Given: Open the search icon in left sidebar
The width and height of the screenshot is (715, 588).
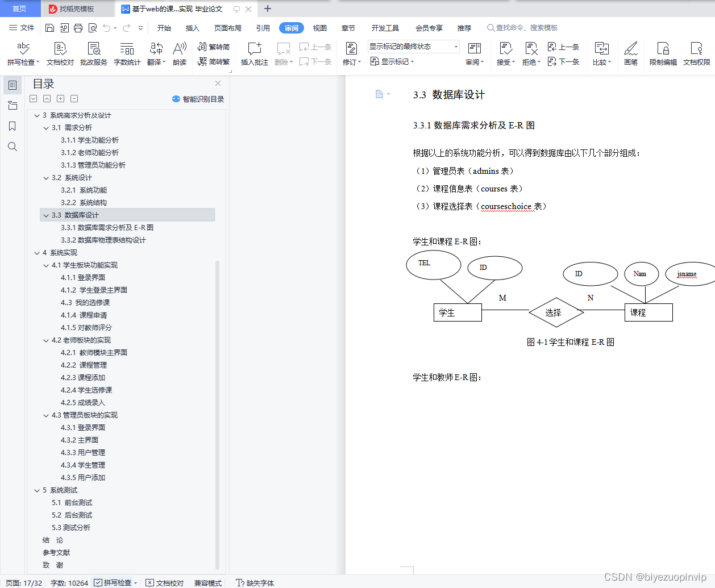Looking at the screenshot, I should pos(12,147).
